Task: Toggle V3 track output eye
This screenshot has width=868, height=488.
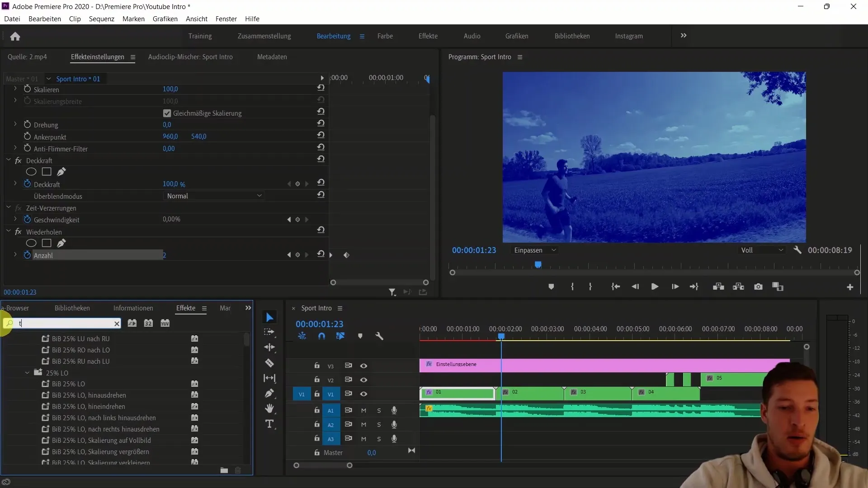Action: 363,366
